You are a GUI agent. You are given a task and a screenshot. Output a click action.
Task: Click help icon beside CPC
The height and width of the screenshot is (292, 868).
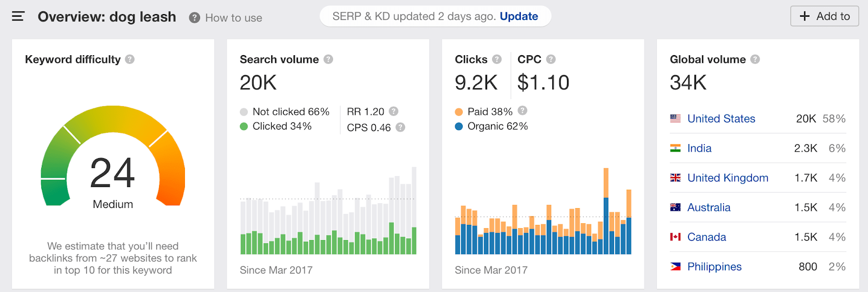pyautogui.click(x=551, y=59)
